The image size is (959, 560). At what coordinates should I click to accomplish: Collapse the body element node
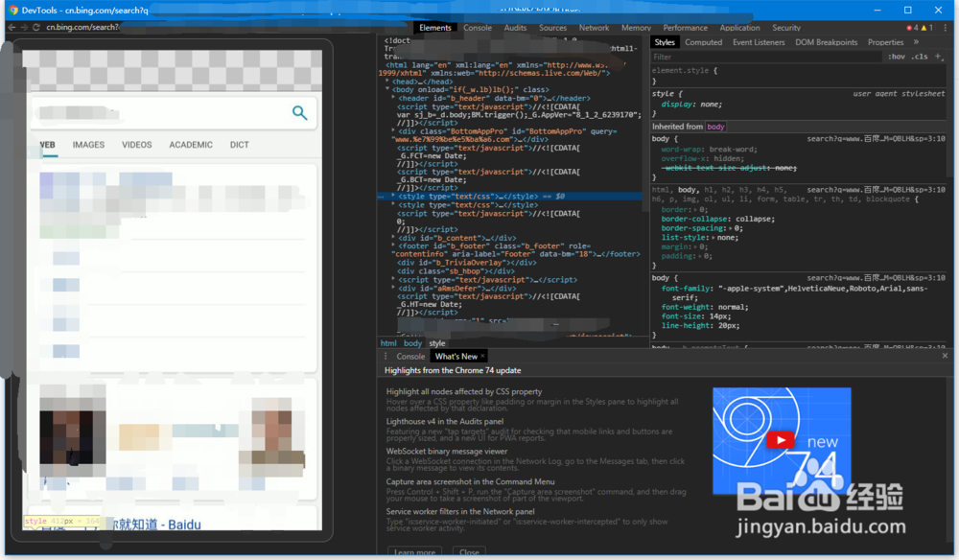click(x=387, y=89)
